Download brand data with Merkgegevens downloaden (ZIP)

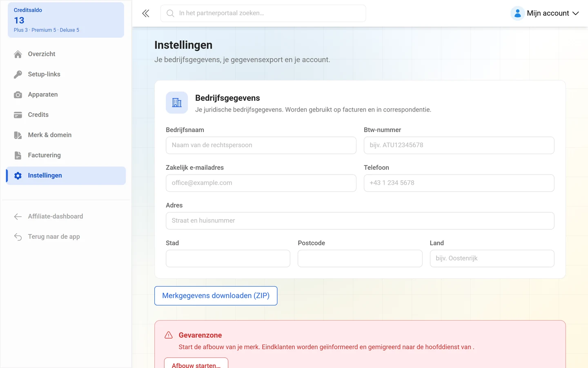click(x=216, y=296)
